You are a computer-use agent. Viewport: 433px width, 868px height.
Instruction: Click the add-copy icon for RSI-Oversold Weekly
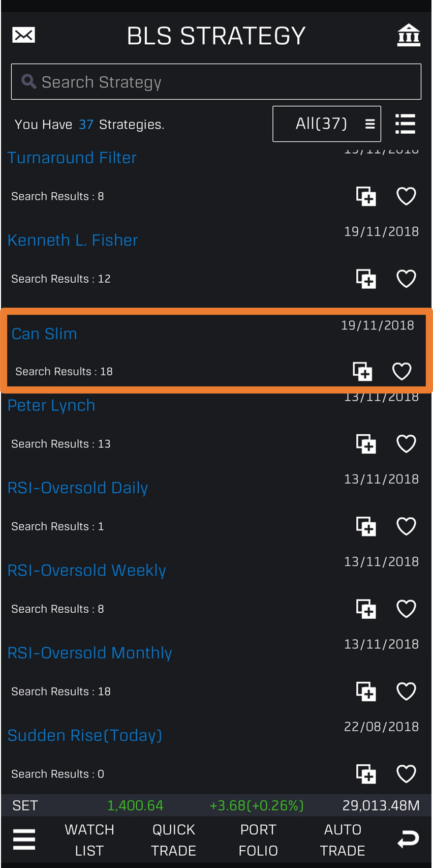pos(366,609)
